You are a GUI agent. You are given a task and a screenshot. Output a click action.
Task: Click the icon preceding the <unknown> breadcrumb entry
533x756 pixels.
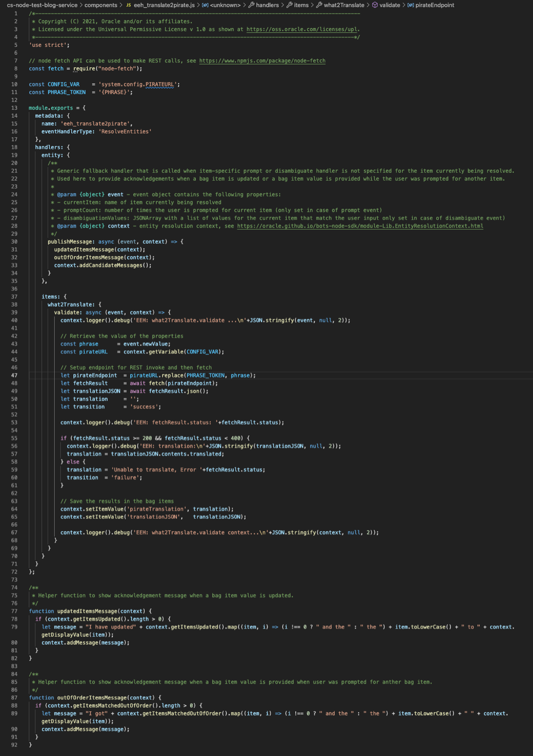205,6
